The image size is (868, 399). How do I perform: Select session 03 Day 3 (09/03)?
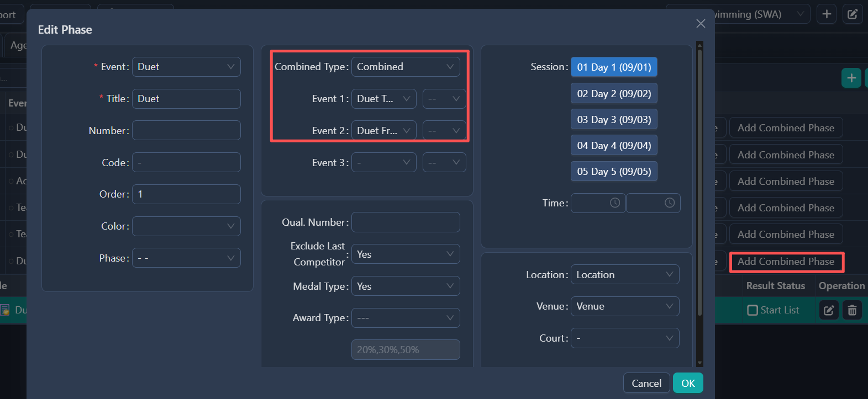614,119
